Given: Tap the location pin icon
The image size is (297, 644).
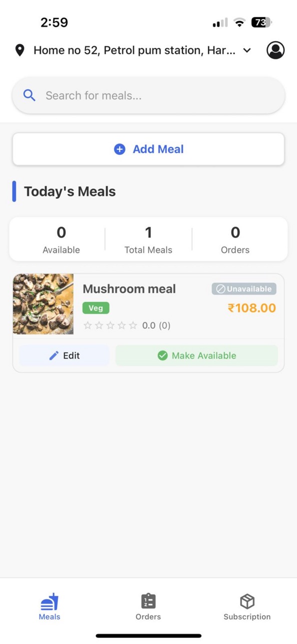Looking at the screenshot, I should click(19, 50).
